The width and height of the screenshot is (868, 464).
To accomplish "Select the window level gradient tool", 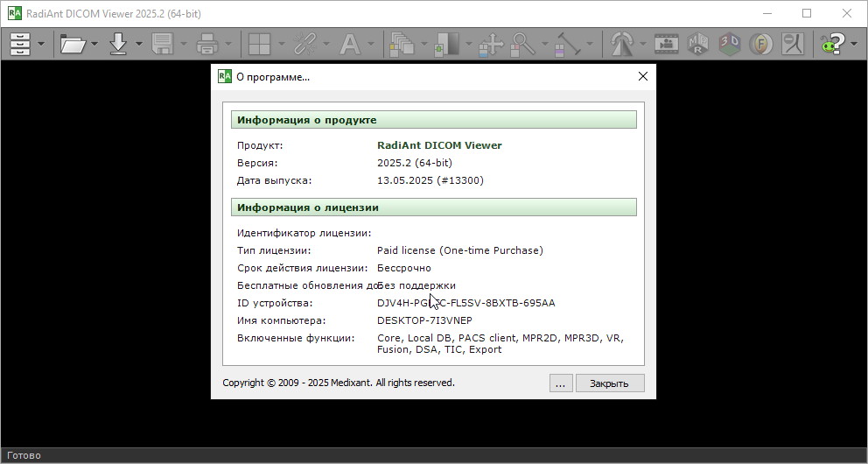I will coord(447,44).
